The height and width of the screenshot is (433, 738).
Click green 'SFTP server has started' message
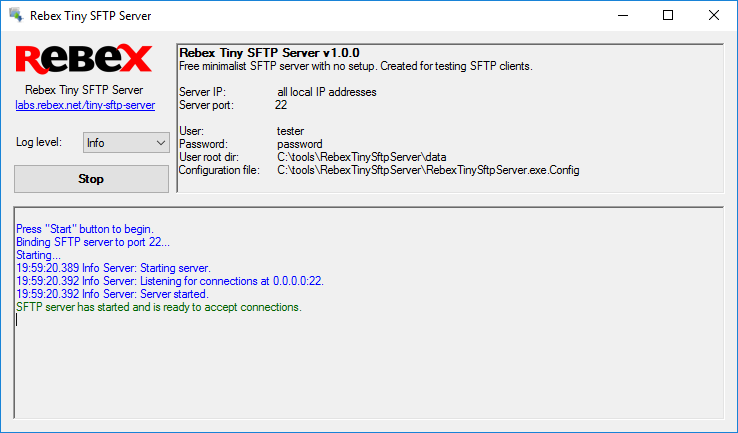[159, 307]
